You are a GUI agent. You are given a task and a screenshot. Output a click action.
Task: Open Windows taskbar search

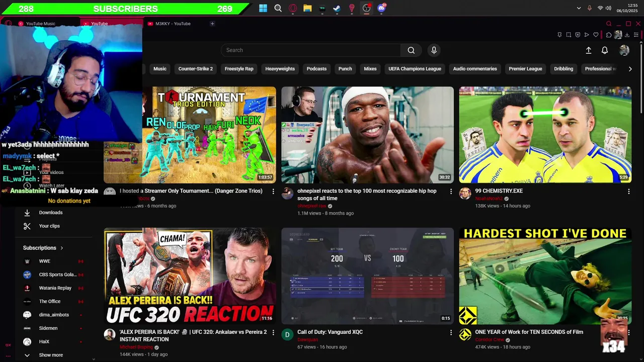coord(278,8)
